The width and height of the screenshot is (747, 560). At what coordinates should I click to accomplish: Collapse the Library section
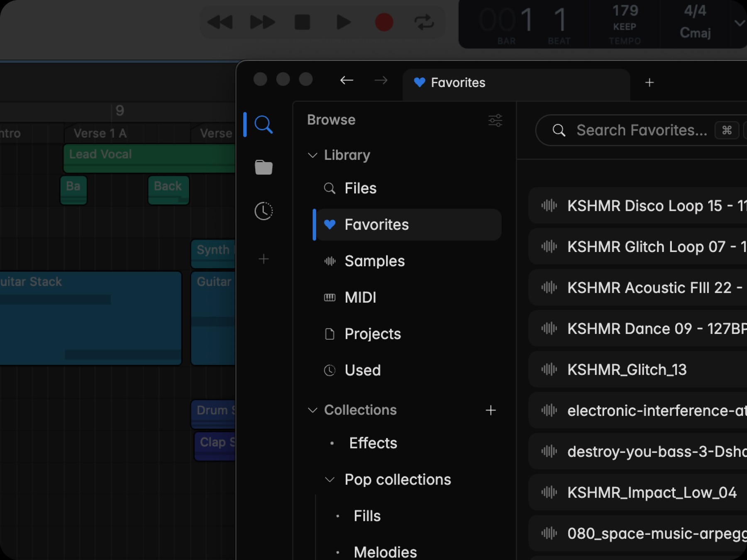[x=312, y=155]
